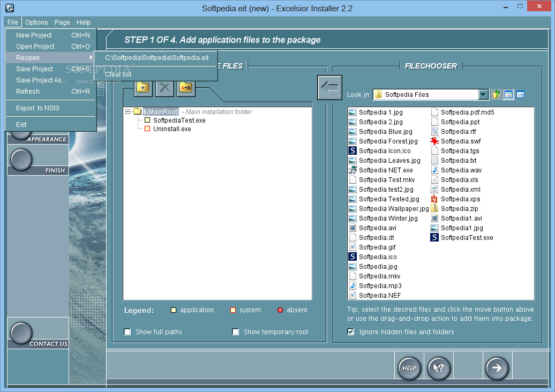Select Softpedia Wallpaper.jpg file
The width and height of the screenshot is (555, 392).
tap(388, 209)
